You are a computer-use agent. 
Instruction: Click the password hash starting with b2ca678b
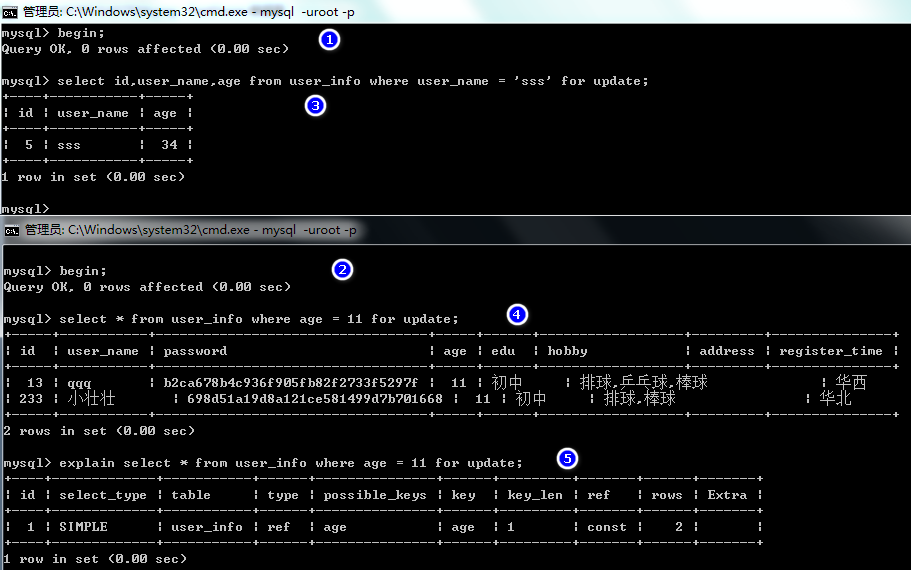290,383
